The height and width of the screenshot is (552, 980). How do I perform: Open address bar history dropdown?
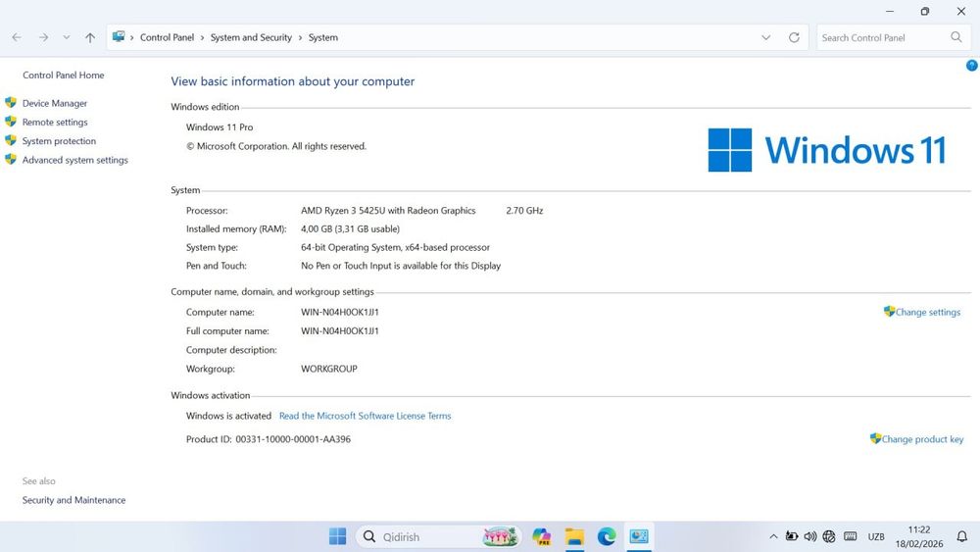coord(765,37)
